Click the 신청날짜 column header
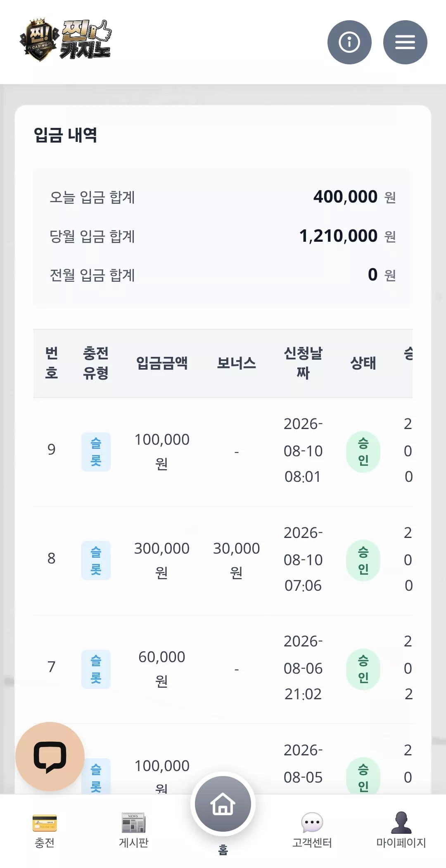446x868 pixels. (303, 363)
